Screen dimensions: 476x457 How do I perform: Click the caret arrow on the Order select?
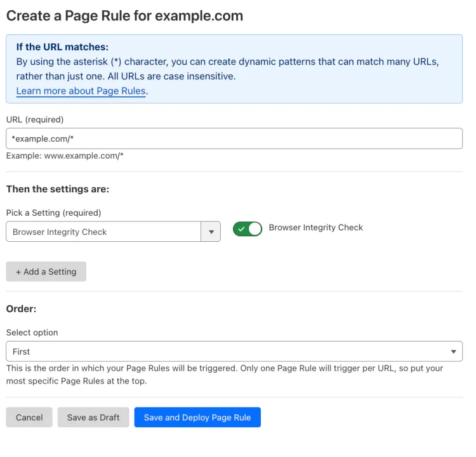coord(453,351)
